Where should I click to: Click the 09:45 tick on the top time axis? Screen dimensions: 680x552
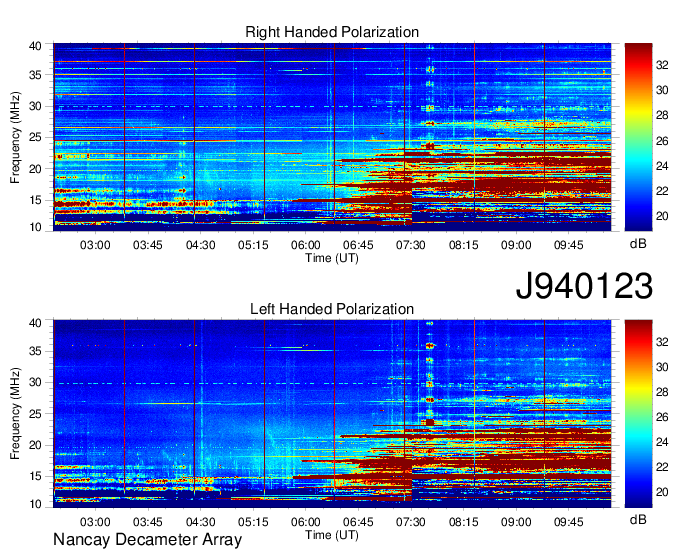[x=569, y=245]
